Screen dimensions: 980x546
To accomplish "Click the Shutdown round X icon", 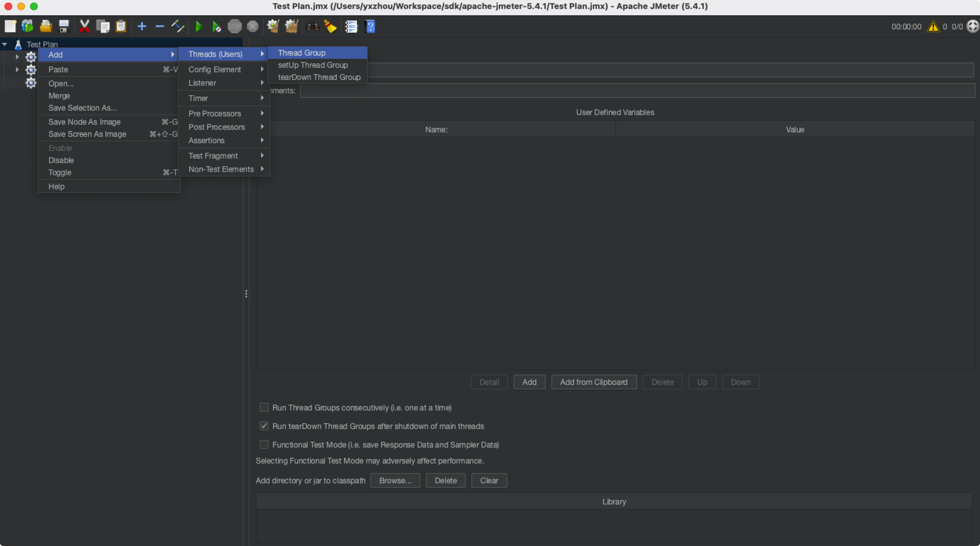I will [x=253, y=26].
